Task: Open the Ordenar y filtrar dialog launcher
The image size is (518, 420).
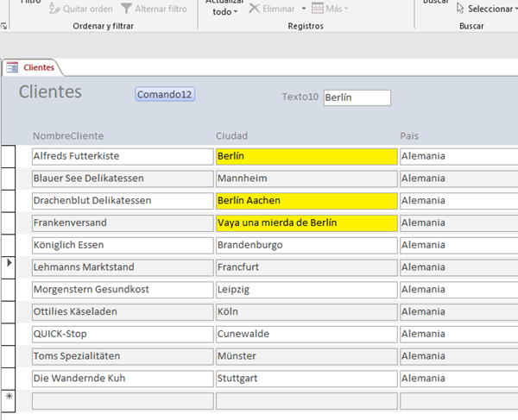Action: tap(4, 27)
